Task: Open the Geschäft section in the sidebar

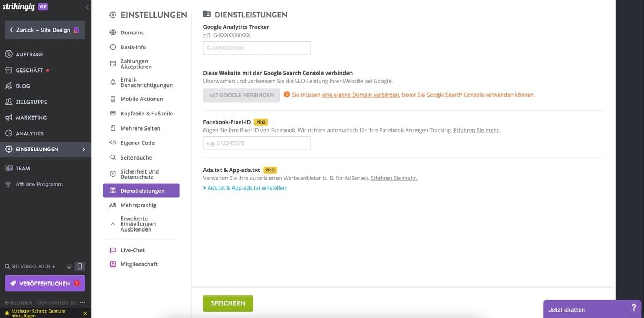Action: click(x=26, y=70)
